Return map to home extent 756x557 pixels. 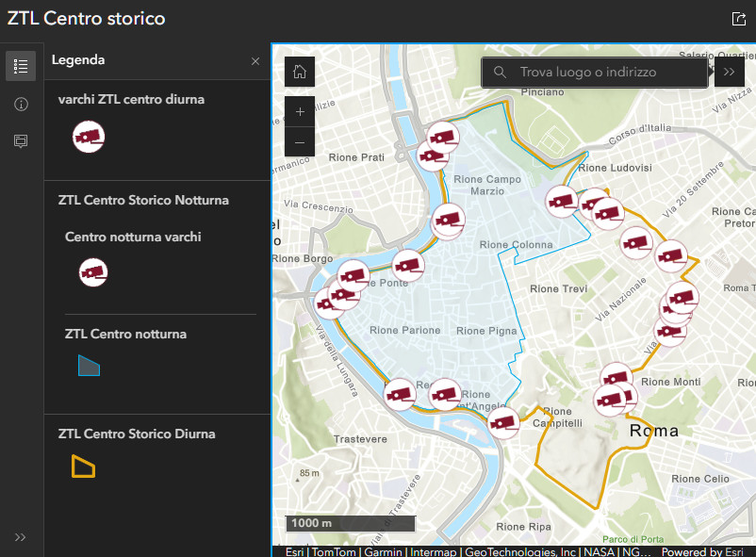click(300, 72)
